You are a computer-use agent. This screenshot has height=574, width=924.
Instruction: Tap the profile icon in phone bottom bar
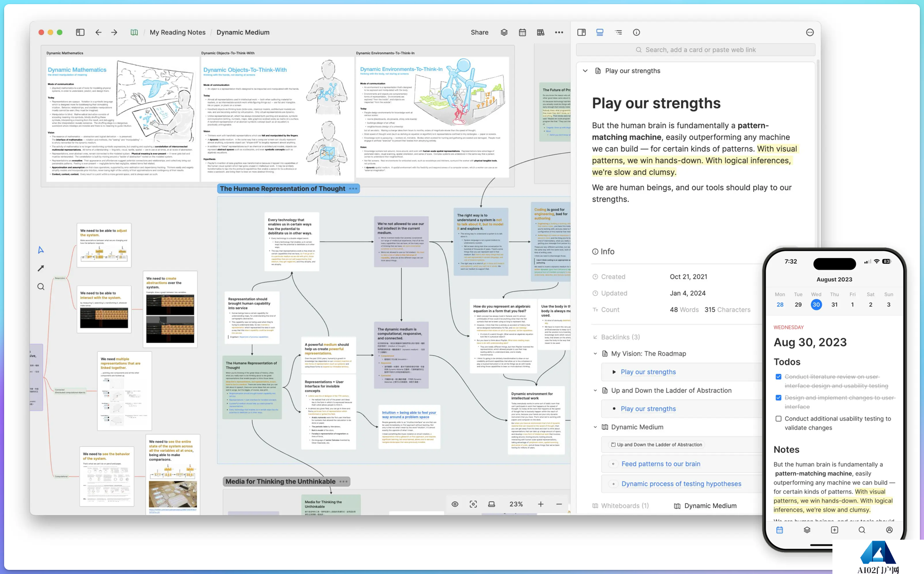(889, 530)
